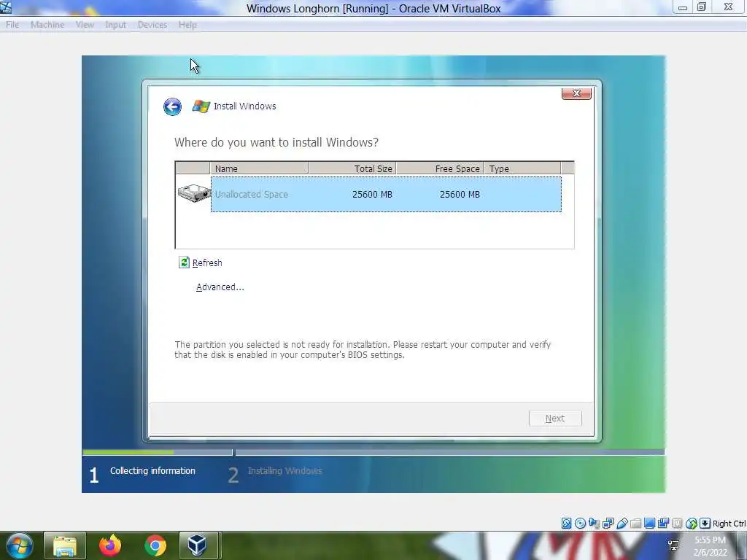Click the green Refresh icon
The image size is (747, 560).
pos(184,262)
